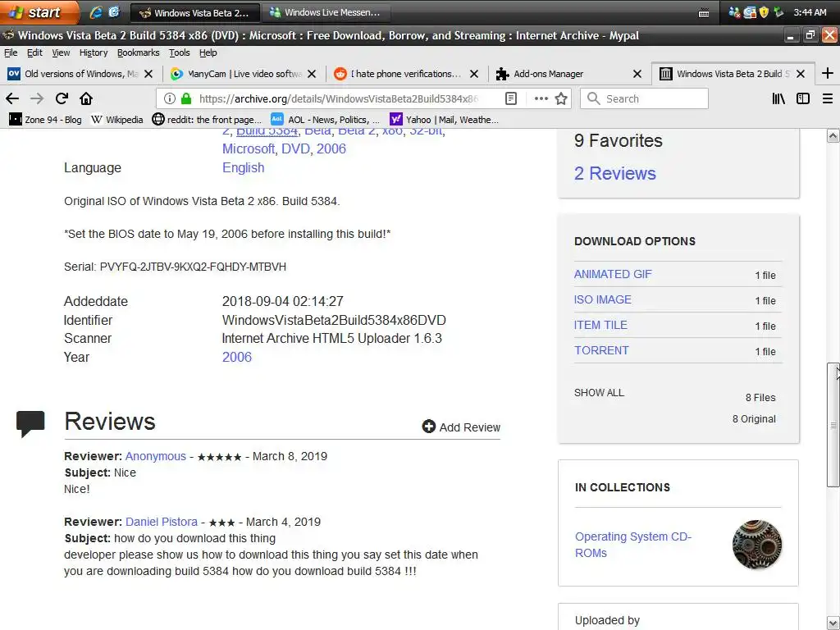Screen dimensions: 840x630
Task: Open Internet Explorer quick launch icon
Action: 96,12
